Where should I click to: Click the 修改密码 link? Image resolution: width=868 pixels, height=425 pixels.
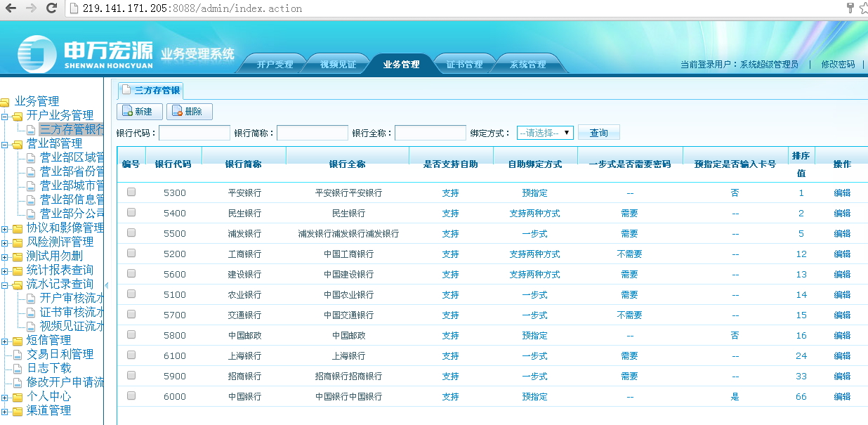click(x=838, y=64)
